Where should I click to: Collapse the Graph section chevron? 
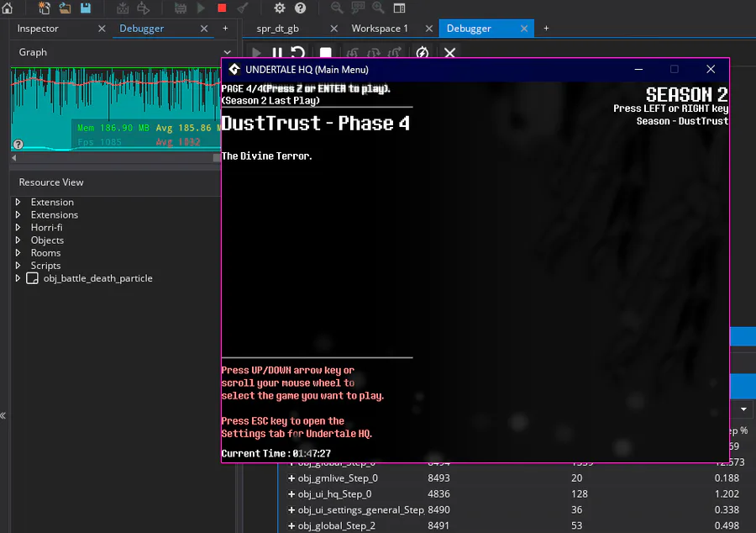(227, 52)
